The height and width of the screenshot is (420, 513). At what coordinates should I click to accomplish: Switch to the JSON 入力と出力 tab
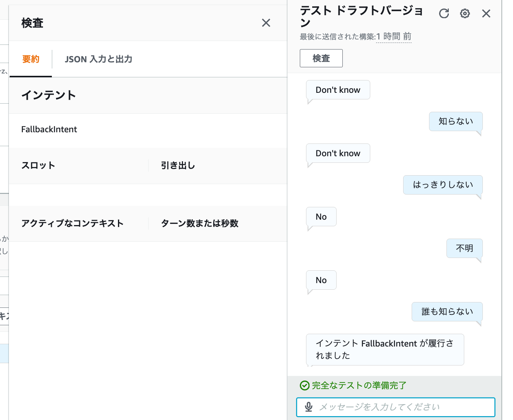99,59
